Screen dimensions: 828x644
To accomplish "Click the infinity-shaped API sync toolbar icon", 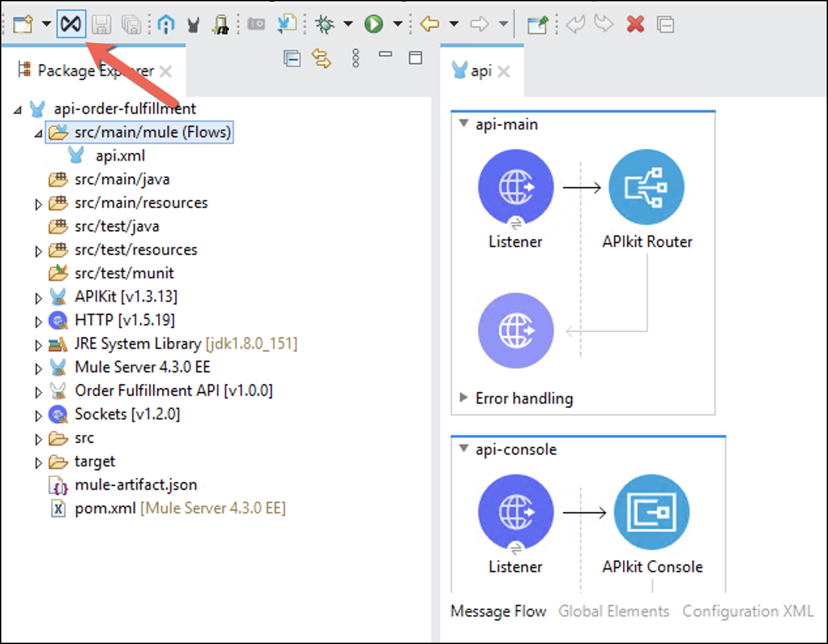I will tap(71, 25).
